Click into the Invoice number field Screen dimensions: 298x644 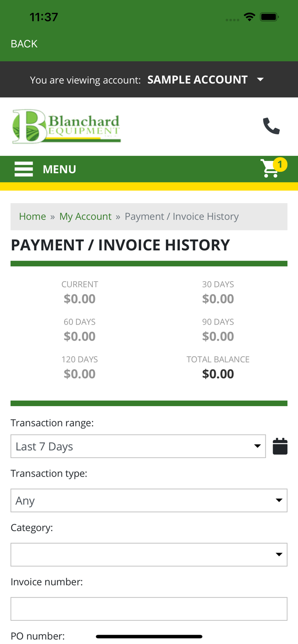point(149,608)
